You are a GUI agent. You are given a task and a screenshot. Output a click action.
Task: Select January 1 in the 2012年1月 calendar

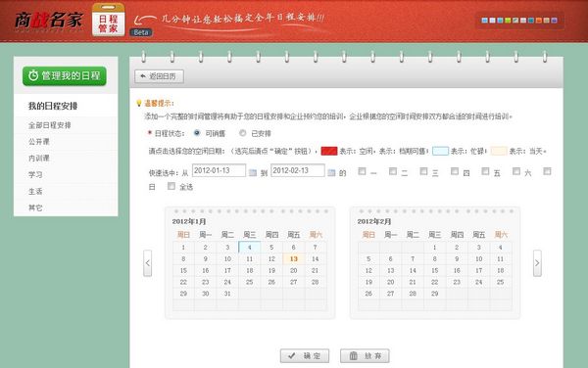183,247
